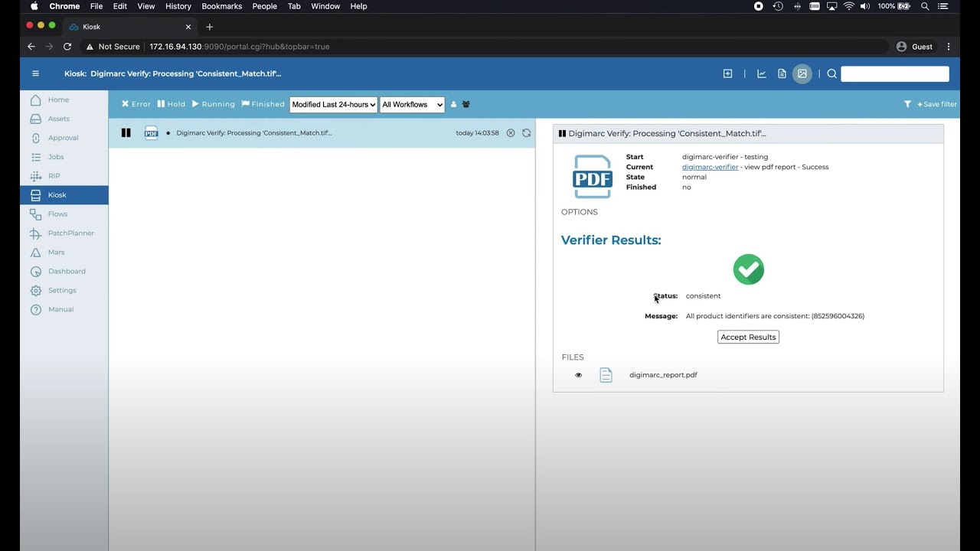
Task: Open the chart view icon in header
Action: click(x=762, y=73)
